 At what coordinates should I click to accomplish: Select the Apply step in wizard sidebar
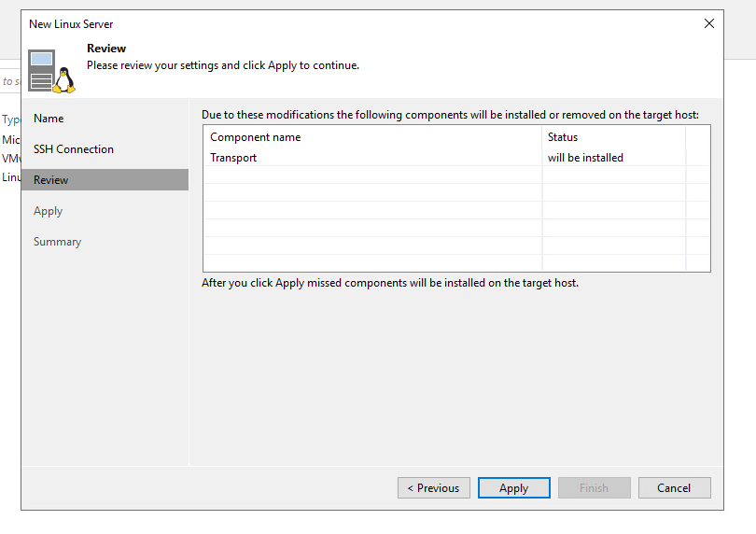point(49,211)
